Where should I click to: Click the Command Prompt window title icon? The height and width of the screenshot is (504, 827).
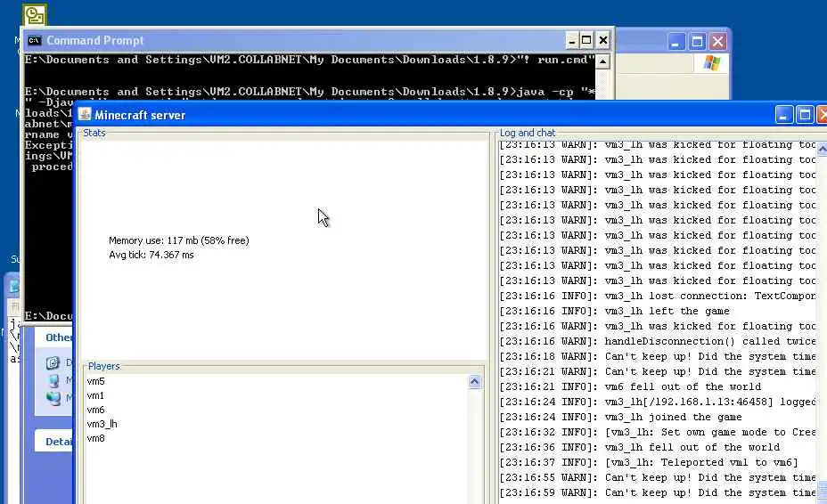34,41
